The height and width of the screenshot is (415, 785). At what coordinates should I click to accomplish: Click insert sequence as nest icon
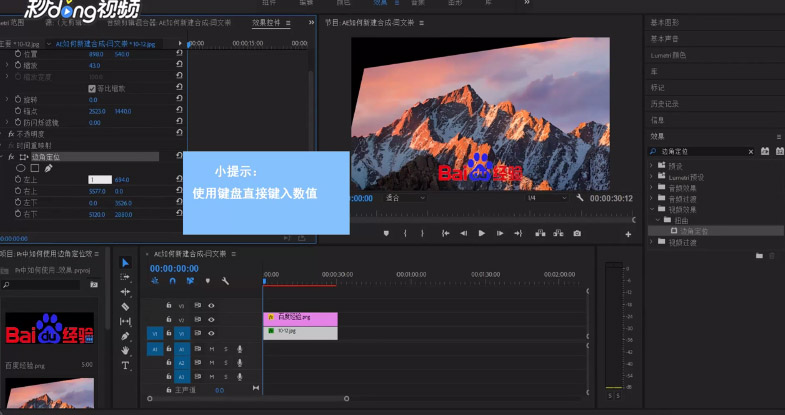pos(155,281)
